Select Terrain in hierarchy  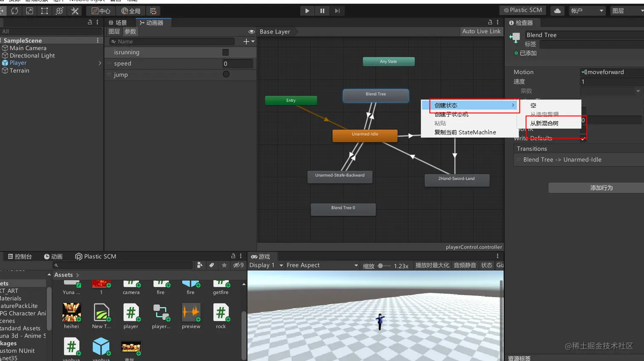click(x=20, y=71)
